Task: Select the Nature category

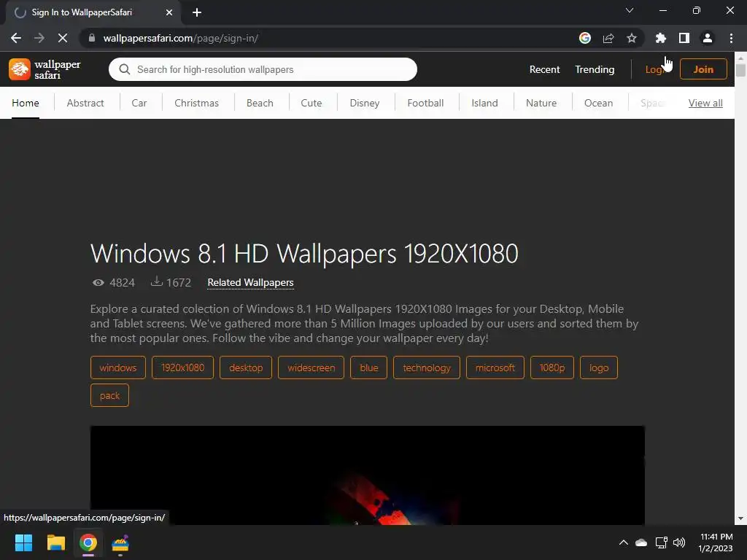Action: [x=541, y=103]
